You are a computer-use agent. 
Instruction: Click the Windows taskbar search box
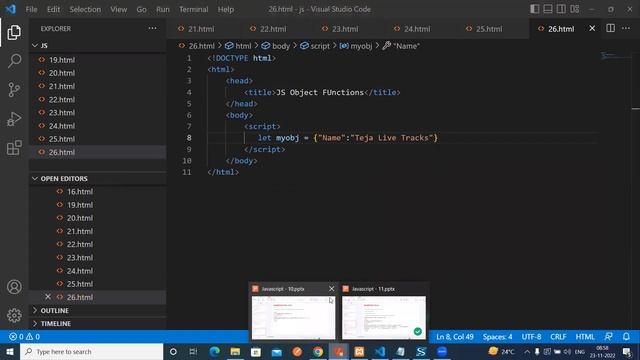[91, 351]
